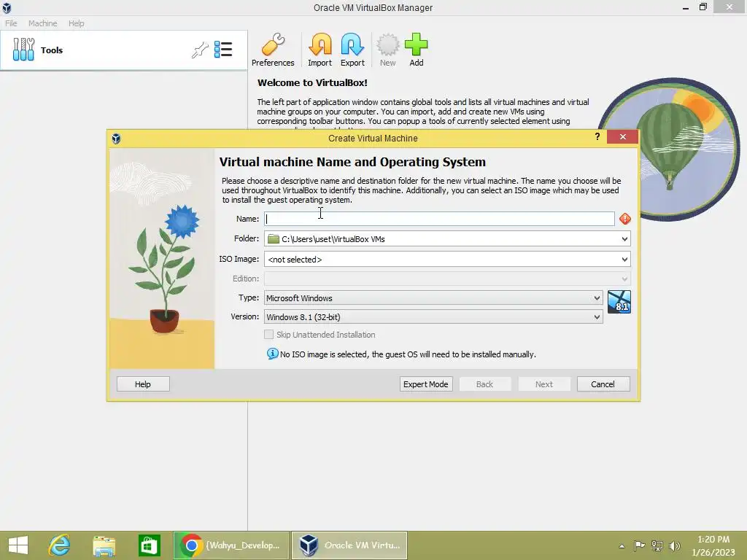Expand the Folder dropdown
The height and width of the screenshot is (560, 747).
coord(624,239)
